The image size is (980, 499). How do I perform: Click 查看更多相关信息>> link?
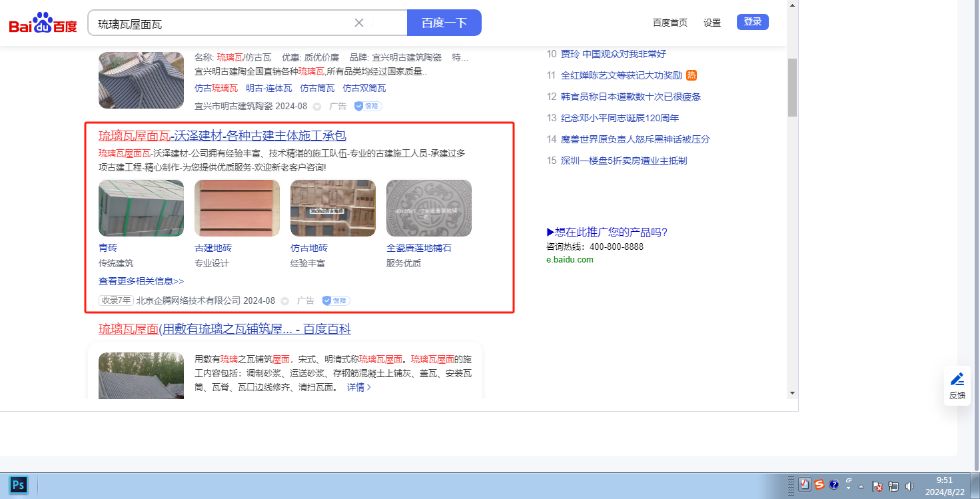pos(141,281)
